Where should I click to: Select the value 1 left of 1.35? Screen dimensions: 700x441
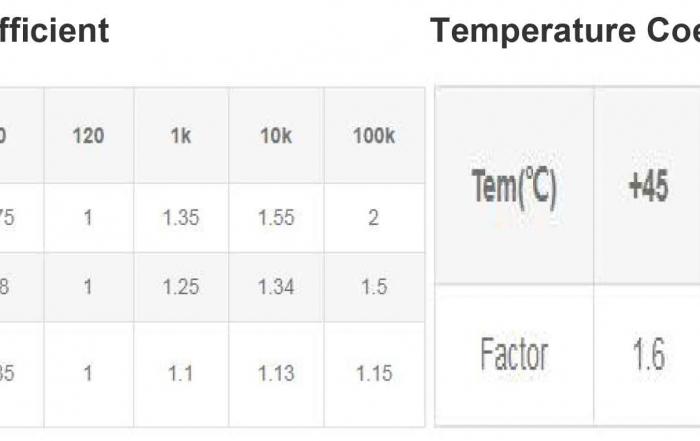(x=88, y=218)
